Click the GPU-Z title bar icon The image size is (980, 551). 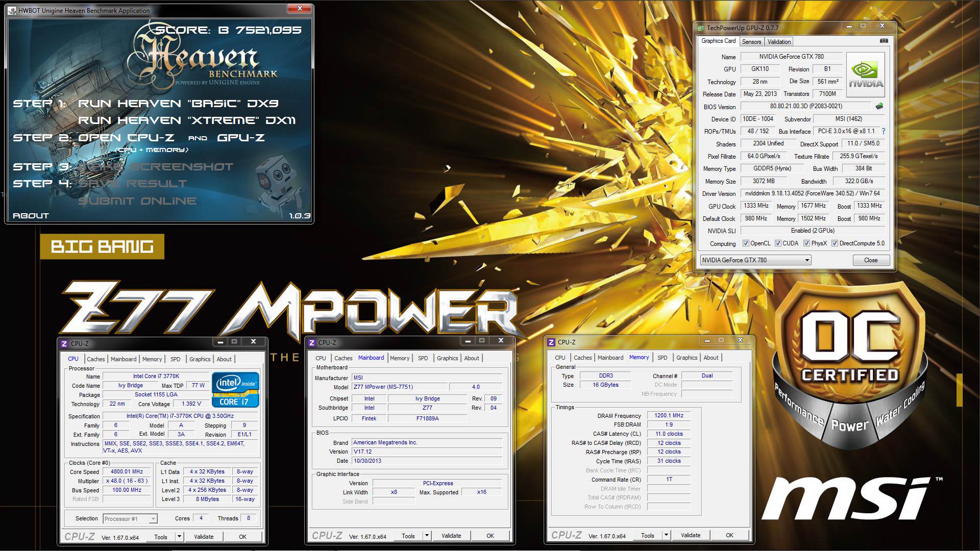701,28
